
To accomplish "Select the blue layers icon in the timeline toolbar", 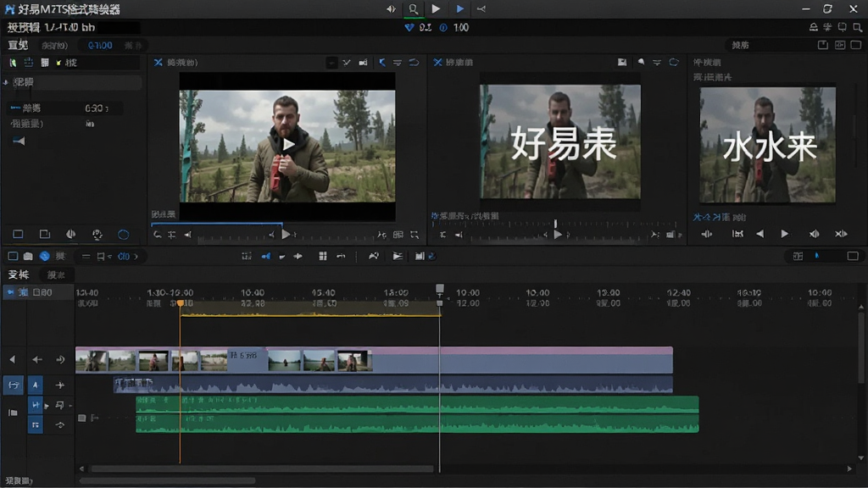I will [x=44, y=256].
